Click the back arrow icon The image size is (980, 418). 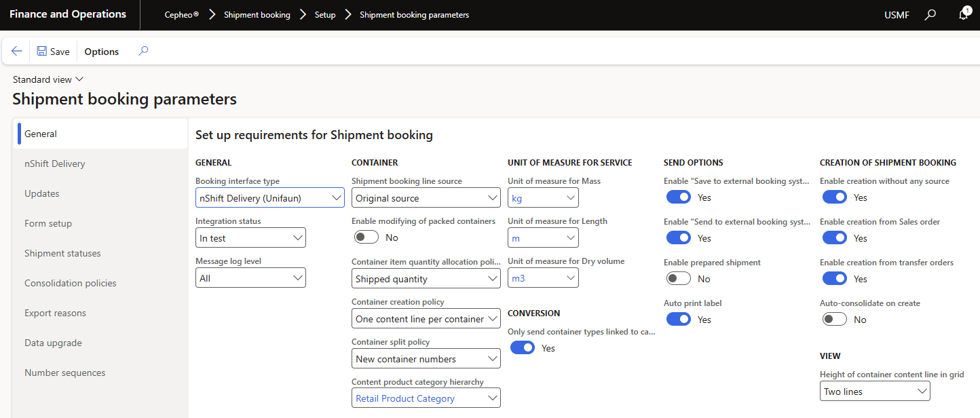17,52
